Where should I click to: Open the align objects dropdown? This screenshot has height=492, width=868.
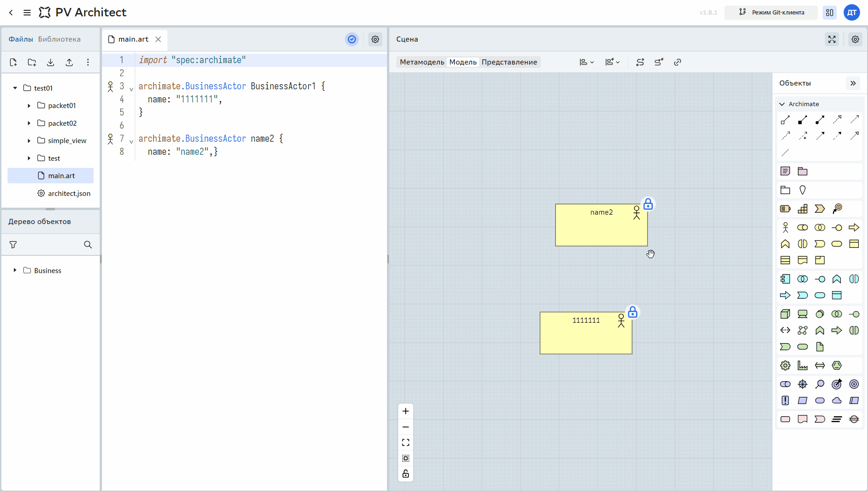[x=587, y=62]
